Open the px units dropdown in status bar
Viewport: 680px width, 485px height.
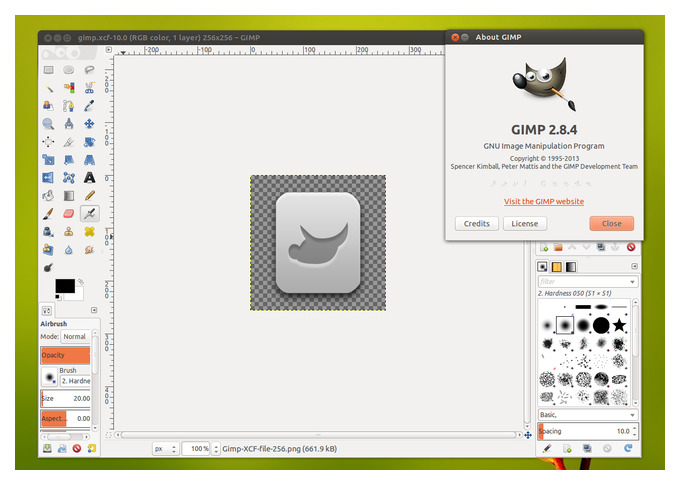click(165, 449)
